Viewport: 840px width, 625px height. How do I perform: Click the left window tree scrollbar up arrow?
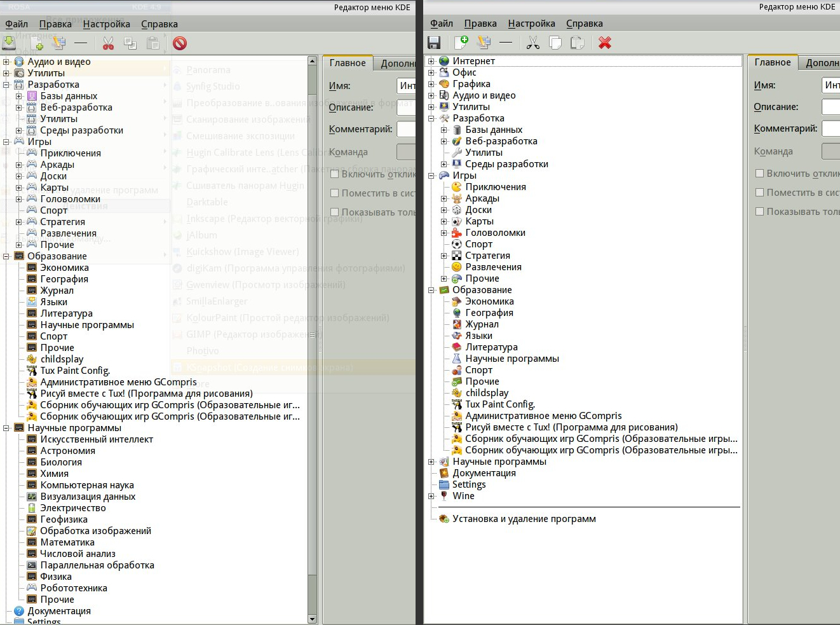[312, 61]
